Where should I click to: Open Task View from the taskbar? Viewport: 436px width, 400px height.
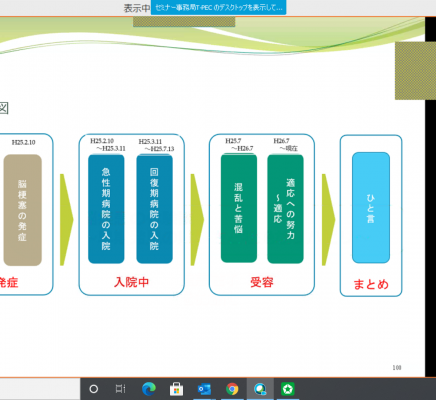[120, 389]
